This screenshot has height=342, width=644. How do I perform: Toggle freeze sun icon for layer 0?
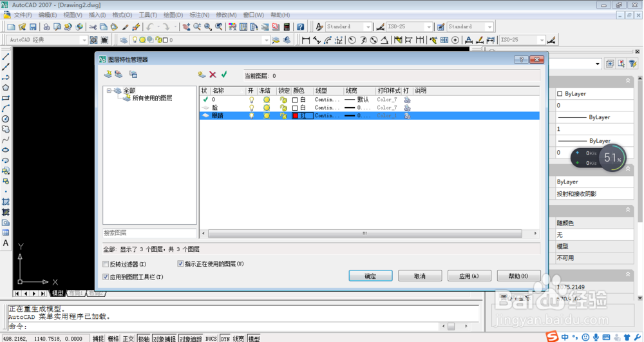[267, 100]
